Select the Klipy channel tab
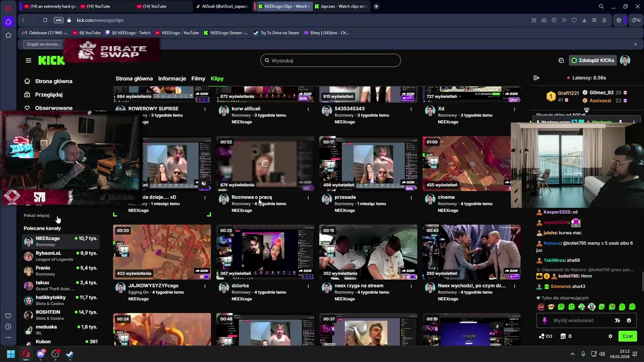 [x=217, y=78]
